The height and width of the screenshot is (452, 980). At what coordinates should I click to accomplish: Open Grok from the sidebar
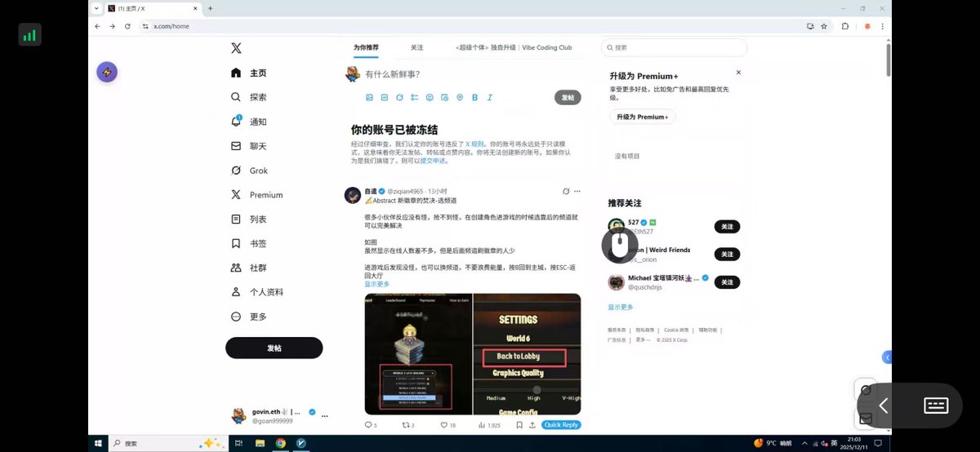pyautogui.click(x=249, y=171)
